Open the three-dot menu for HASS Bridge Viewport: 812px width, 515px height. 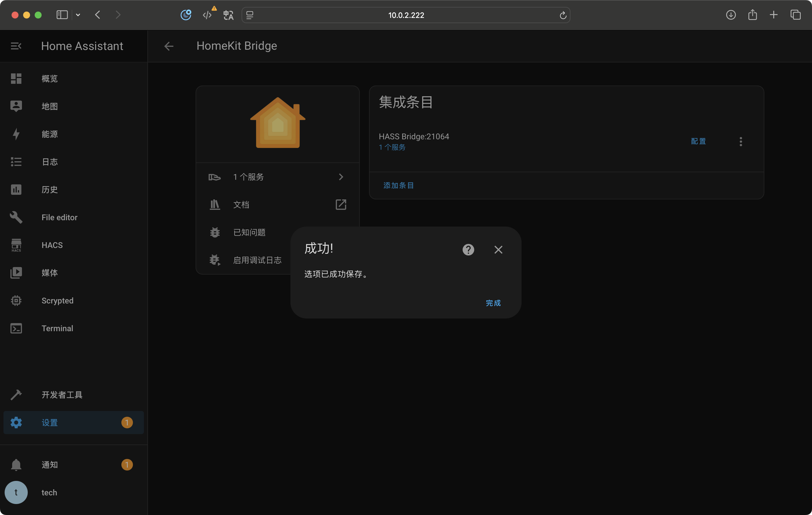741,142
